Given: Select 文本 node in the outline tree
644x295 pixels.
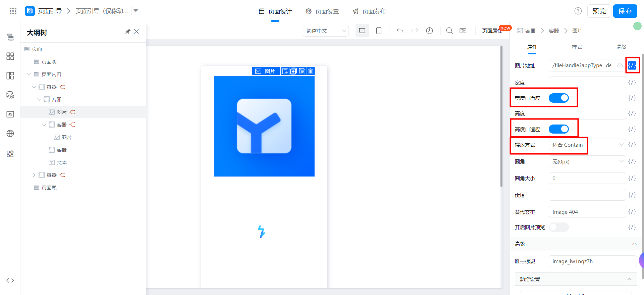Looking at the screenshot, I should (x=62, y=162).
